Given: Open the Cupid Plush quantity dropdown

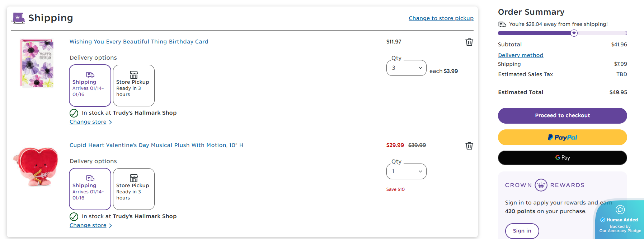Looking at the screenshot, I should (406, 171).
